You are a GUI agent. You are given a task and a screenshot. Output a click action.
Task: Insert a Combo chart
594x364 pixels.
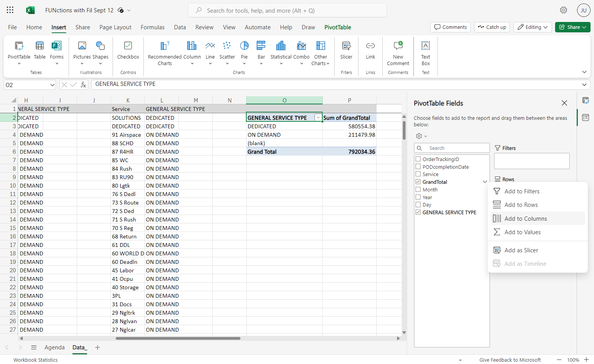click(x=301, y=52)
